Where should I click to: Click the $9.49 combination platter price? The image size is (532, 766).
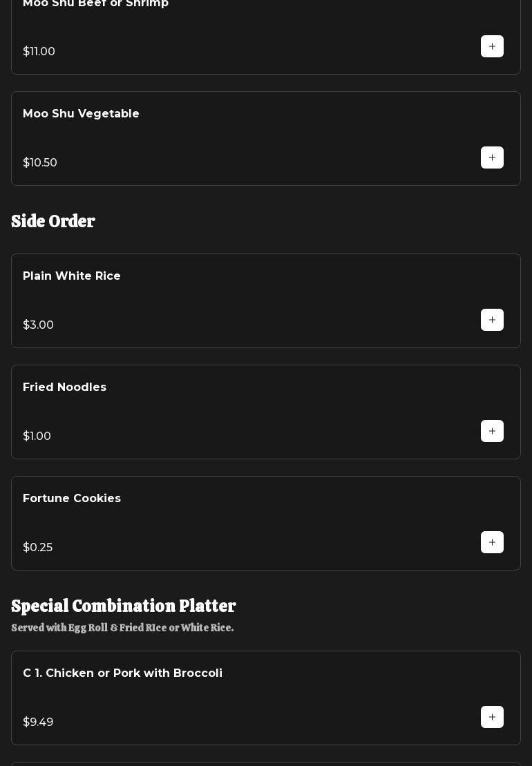pyautogui.click(x=38, y=722)
